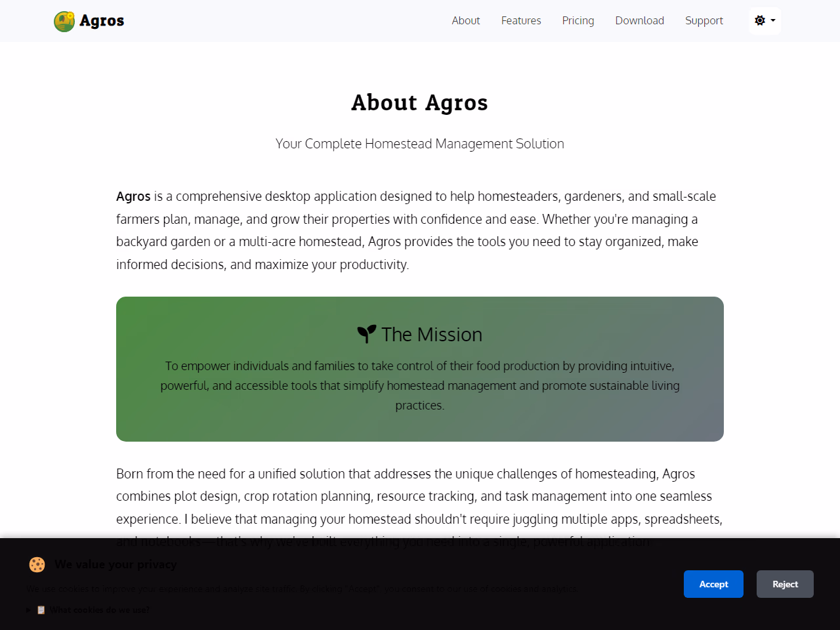Viewport: 840px width, 630px height.
Task: Open the theme switcher dropdown
Action: pyautogui.click(x=765, y=20)
